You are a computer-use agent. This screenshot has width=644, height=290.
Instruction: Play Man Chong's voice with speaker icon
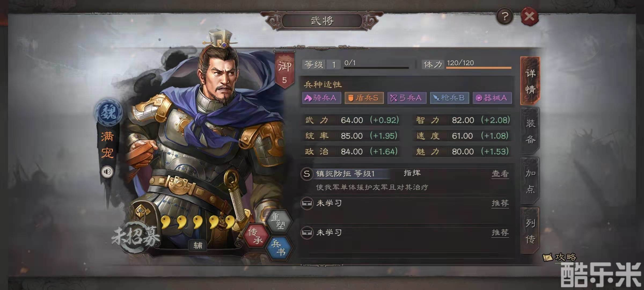107,172
